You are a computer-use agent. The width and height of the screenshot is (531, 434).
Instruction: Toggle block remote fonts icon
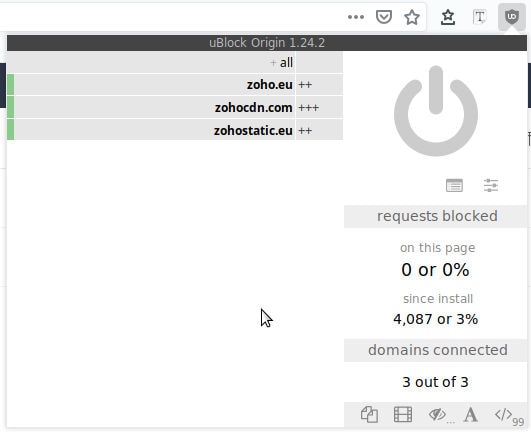(x=471, y=414)
